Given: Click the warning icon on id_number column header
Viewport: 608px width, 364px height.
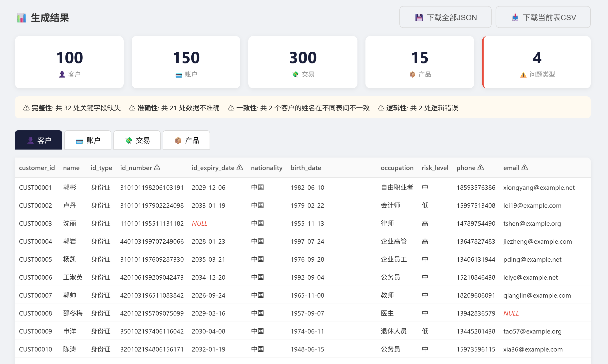Looking at the screenshot, I should pos(157,168).
